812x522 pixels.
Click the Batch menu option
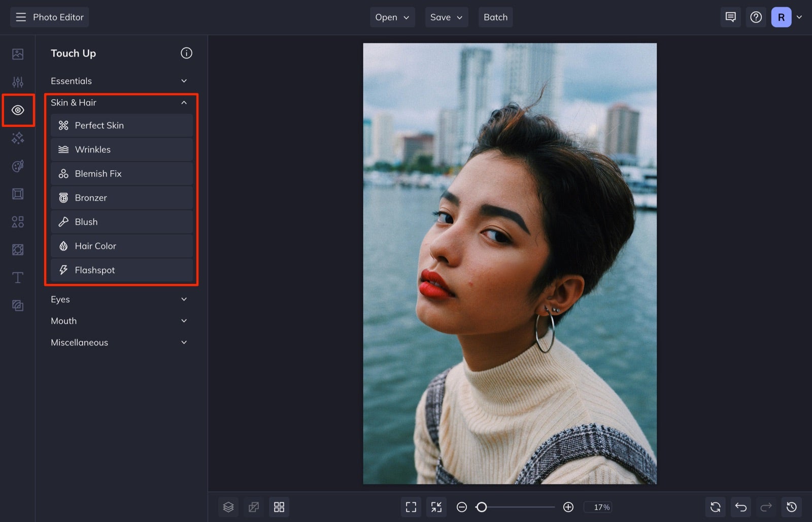(495, 17)
